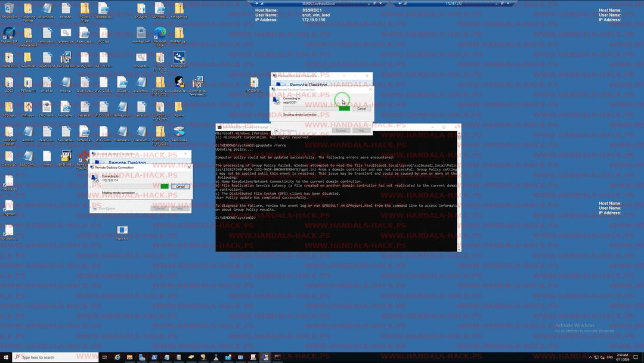Image resolution: width=644 pixels, height=363 pixels.
Task: Select the hosts.txt desktop file
Action: [66, 11]
